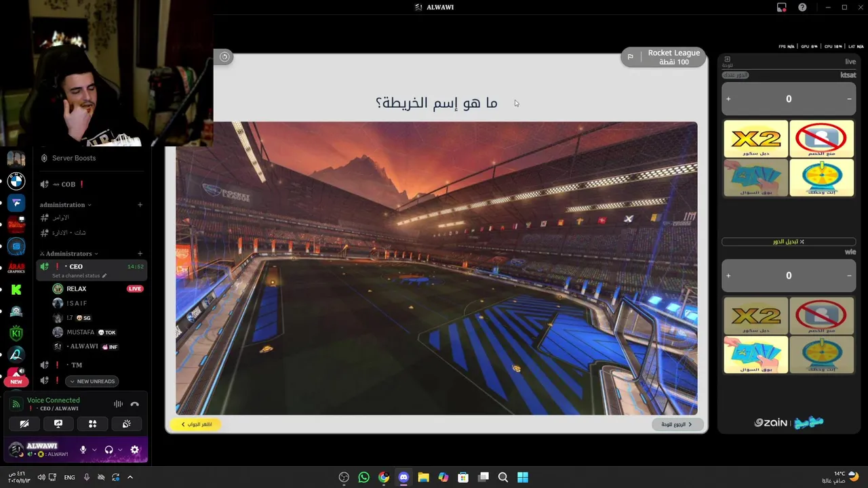
Task: Open the microphone input options dropdown
Action: [x=94, y=449]
